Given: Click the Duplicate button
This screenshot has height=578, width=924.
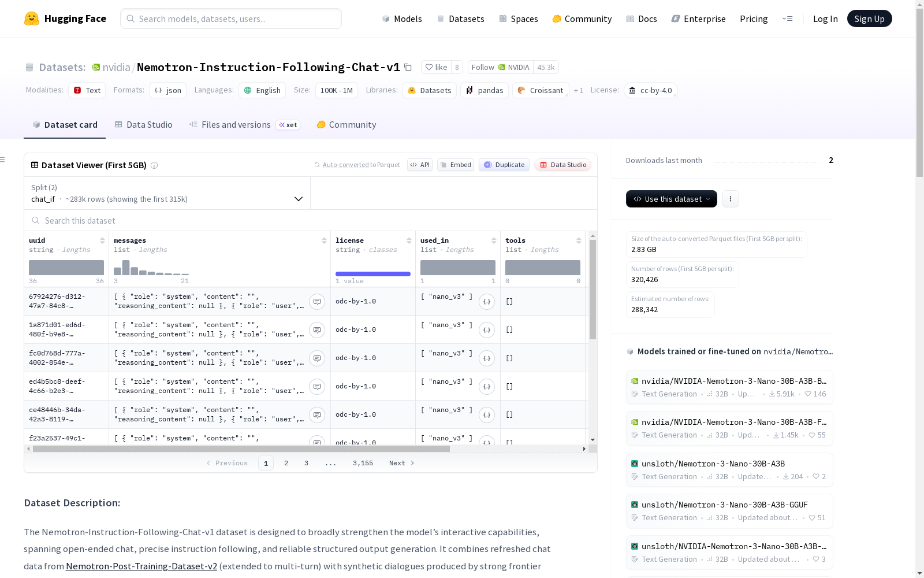Looking at the screenshot, I should click(504, 165).
